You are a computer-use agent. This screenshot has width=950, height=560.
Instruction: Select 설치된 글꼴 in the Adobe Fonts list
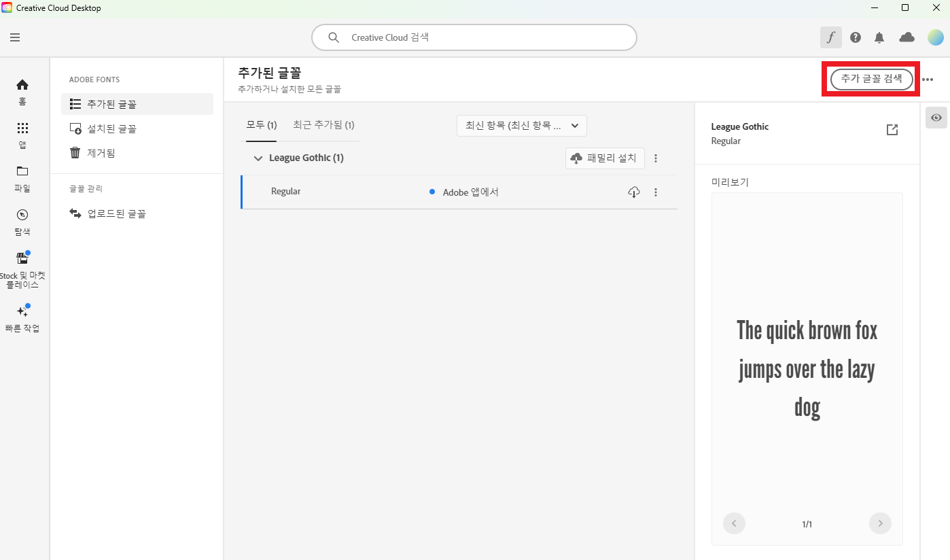pyautogui.click(x=137, y=128)
